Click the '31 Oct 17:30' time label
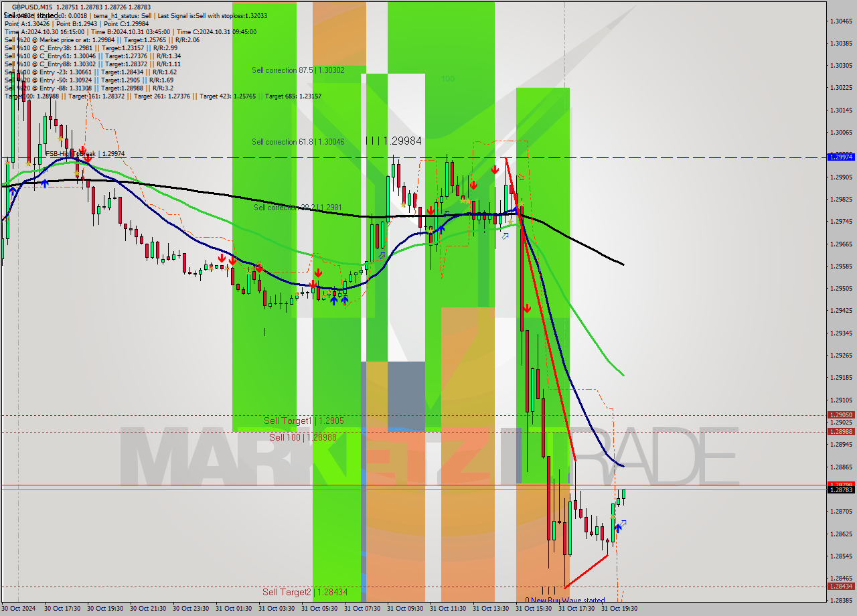The width and height of the screenshot is (857, 616). (576, 609)
